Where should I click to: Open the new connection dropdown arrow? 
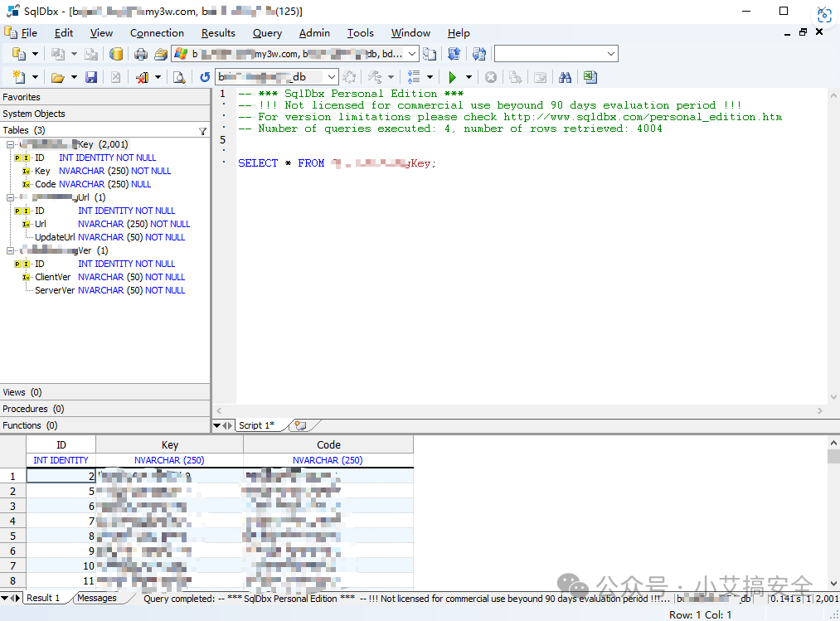click(x=36, y=54)
